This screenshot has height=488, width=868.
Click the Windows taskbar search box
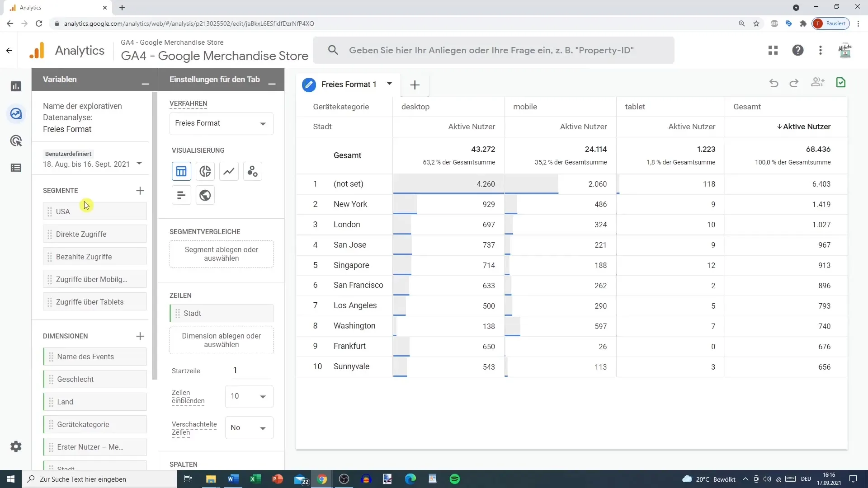tap(99, 479)
